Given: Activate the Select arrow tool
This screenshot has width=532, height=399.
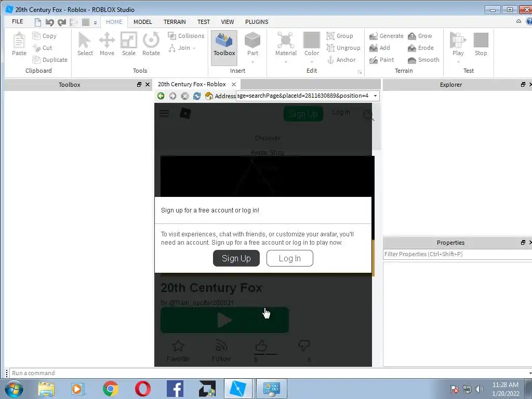Looking at the screenshot, I should (85, 44).
